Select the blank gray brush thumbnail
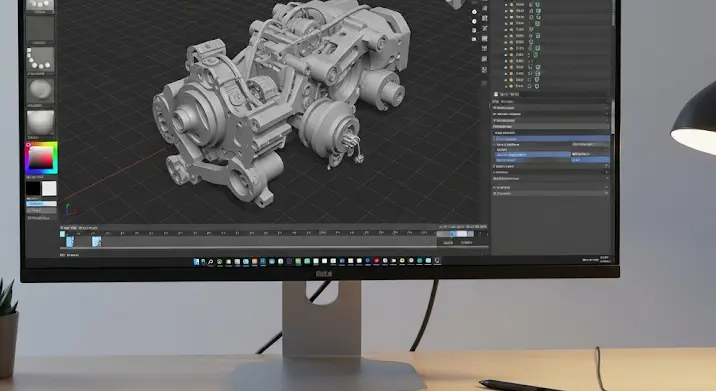Viewport: 716px width, 391px height. pos(40,28)
